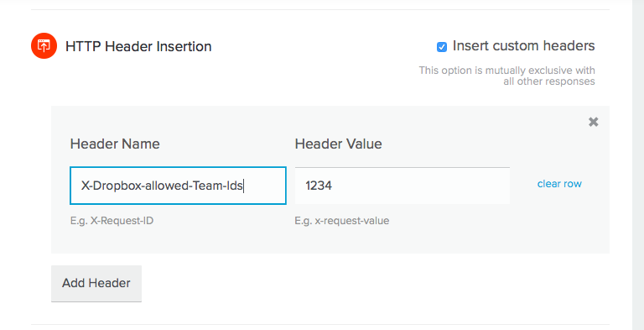Viewport: 644px width, 330px height.
Task: Click the Header Value column label
Action: coord(339,144)
